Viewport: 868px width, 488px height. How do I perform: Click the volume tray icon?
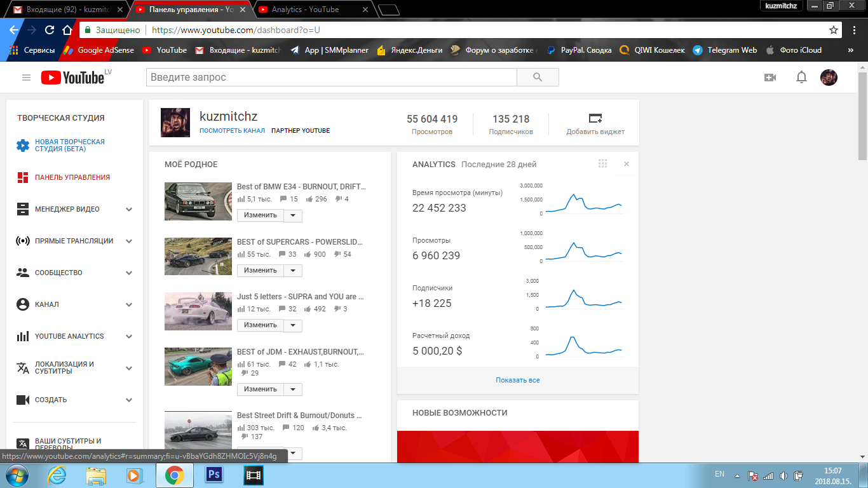(783, 475)
